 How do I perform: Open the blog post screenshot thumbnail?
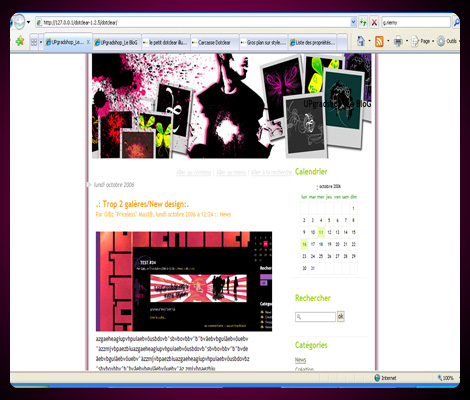(x=184, y=281)
